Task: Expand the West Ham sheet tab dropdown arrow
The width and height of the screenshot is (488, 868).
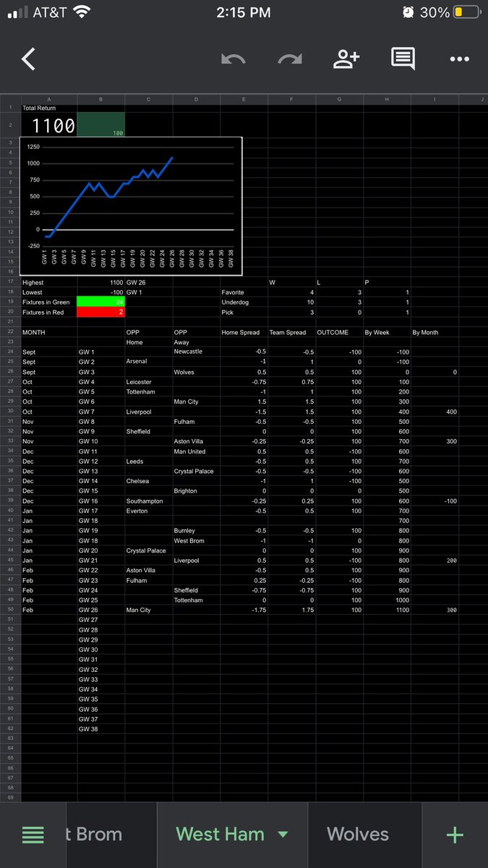Action: (283, 835)
